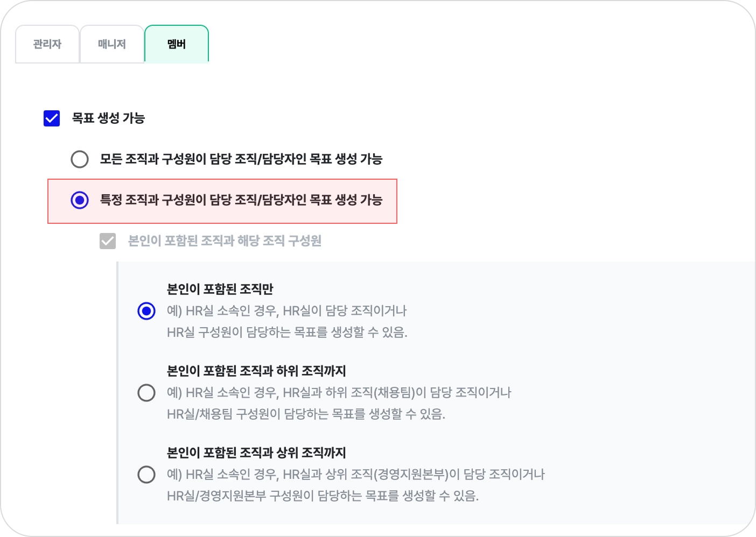Viewport: 756px width, 537px height.
Task: Toggle the greyed 본인이 포함된 조직과 해당 조직 구성원 checkbox
Action: click(108, 241)
